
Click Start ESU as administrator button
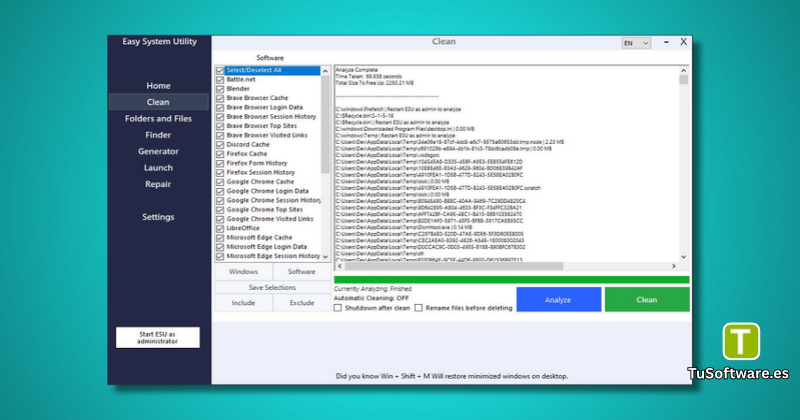point(158,337)
